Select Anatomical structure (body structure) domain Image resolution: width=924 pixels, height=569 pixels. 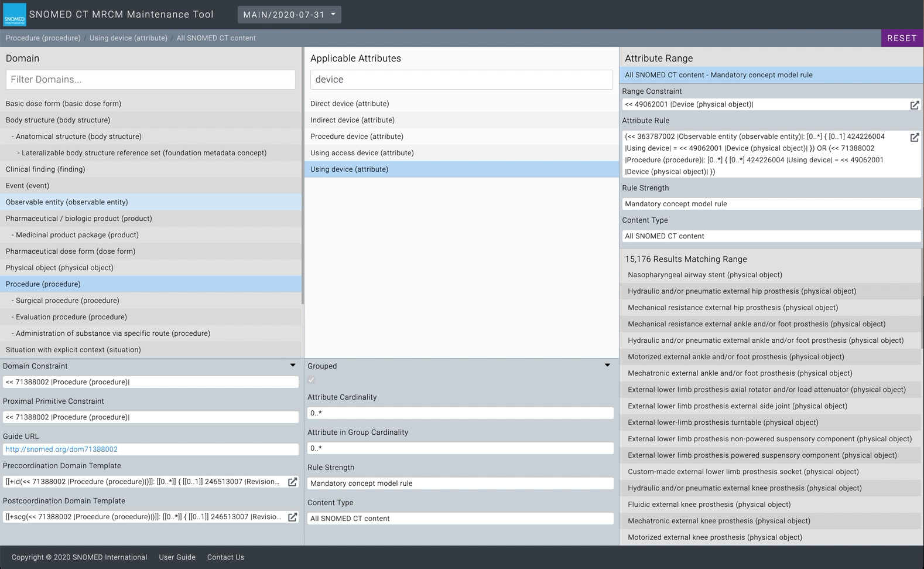click(x=150, y=137)
